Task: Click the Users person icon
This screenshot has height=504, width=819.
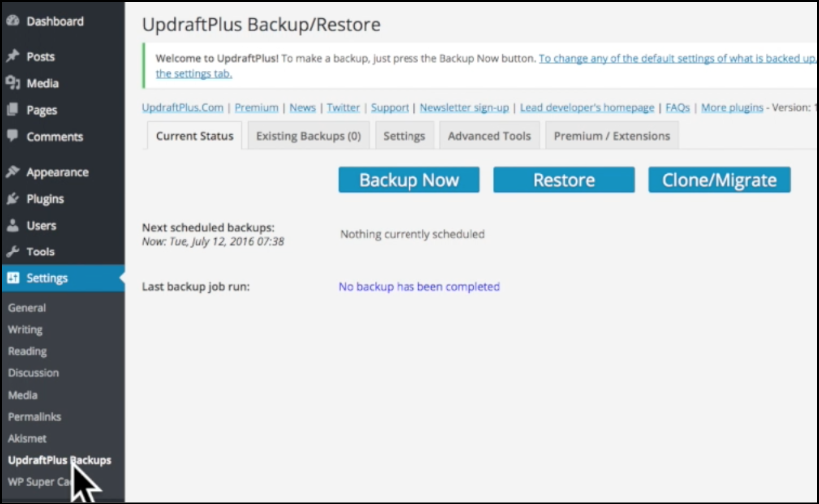Action: pyautogui.click(x=13, y=225)
